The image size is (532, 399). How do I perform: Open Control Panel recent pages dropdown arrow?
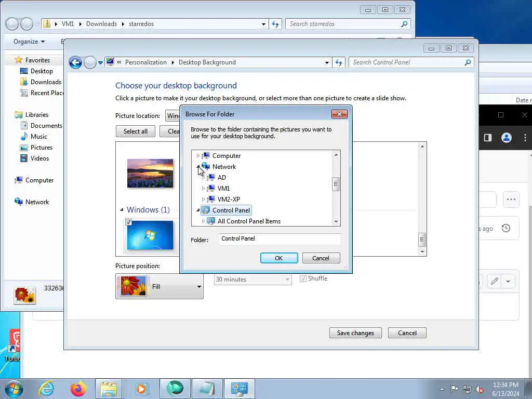[100, 63]
